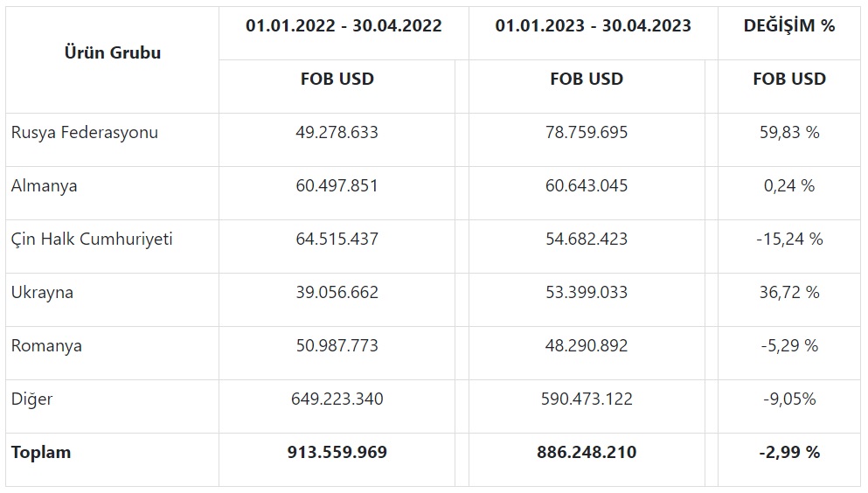Select the total 913.559.969 cell
Viewport: 868px width, 493px height.
click(x=337, y=452)
